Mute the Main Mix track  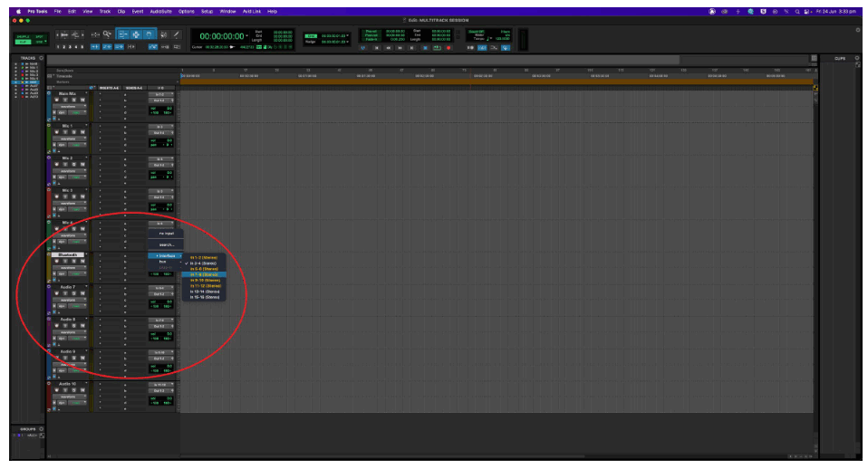point(82,100)
